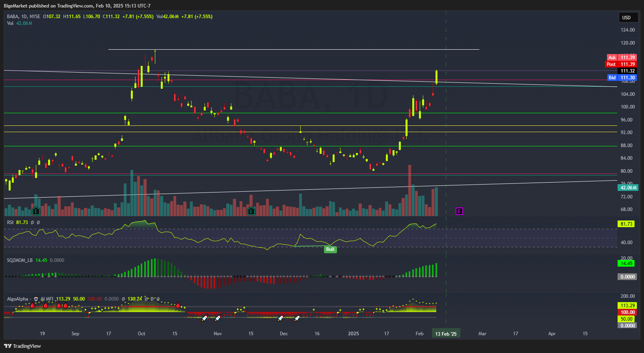This screenshot has width=644, height=353.
Task: Click the 130.24 value in AlgoAlpha legend
Action: (135, 299)
